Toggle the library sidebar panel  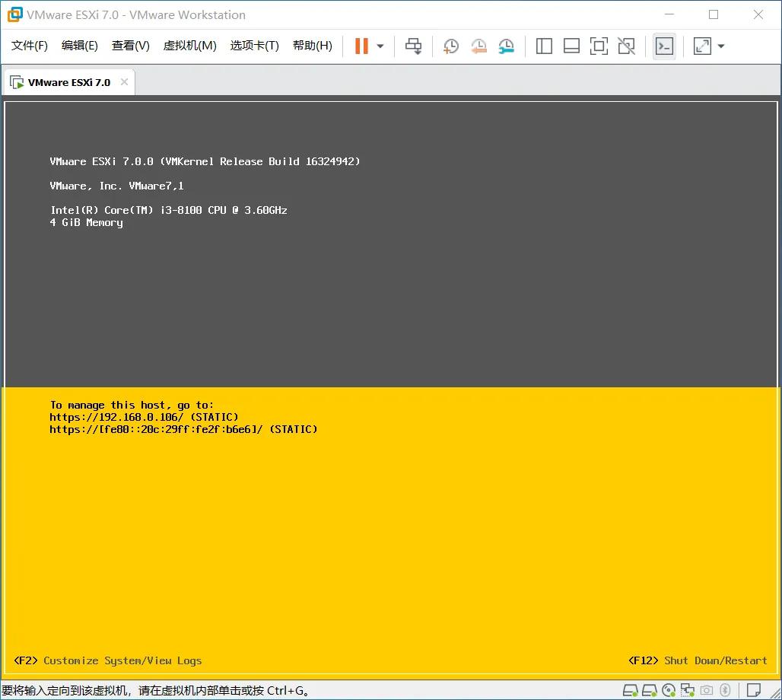(x=544, y=46)
